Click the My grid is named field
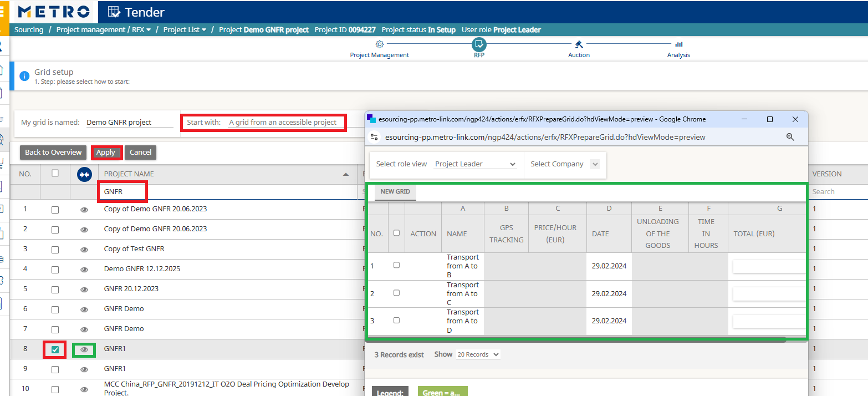Screen dimensions: 868x396 click(x=129, y=123)
